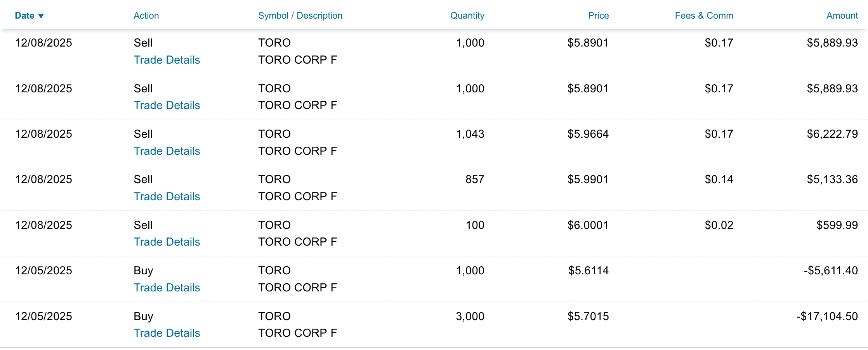Click the -$17,104.50 amount cell
The image size is (868, 350).
pos(827,317)
